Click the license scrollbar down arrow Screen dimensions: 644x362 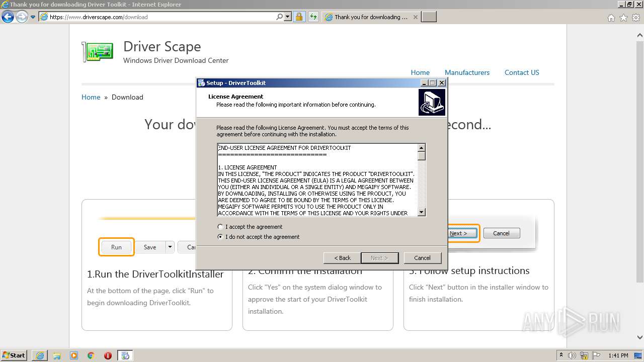click(x=422, y=212)
